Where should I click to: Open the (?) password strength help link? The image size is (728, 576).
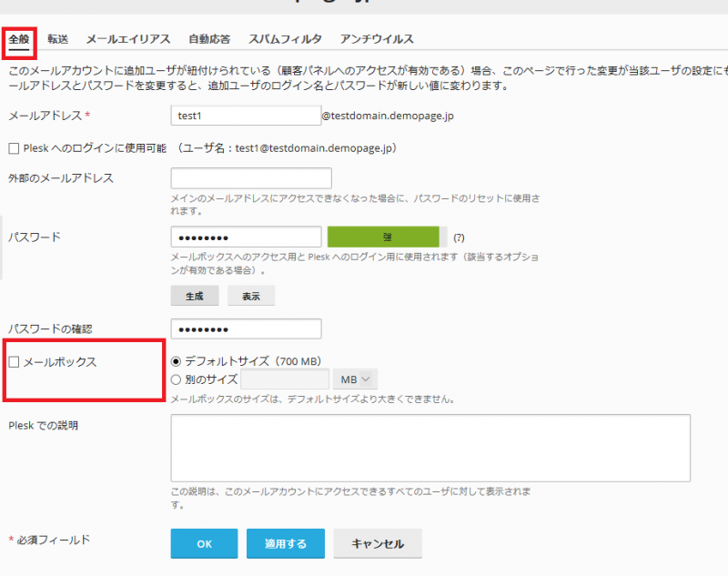458,236
